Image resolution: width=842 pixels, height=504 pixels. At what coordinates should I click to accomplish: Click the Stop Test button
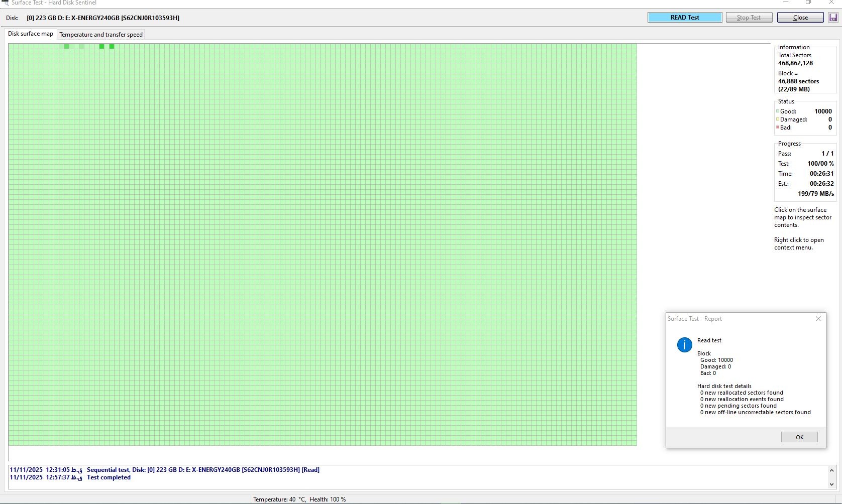coord(749,18)
